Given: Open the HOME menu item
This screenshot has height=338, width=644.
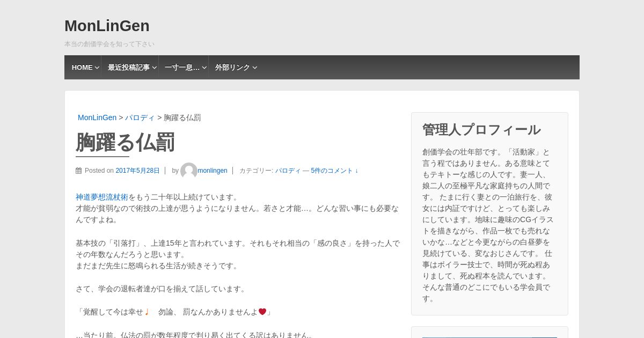Looking at the screenshot, I should pos(82,68).
